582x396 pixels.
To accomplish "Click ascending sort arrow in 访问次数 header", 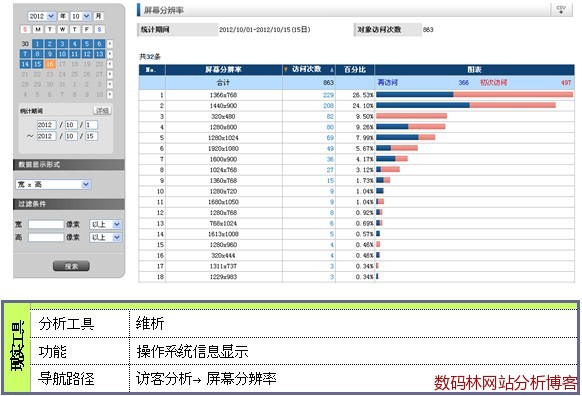I will point(332,70).
